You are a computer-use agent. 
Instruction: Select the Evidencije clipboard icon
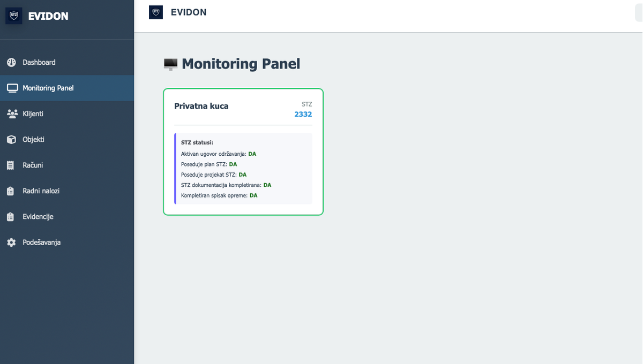pos(11,217)
